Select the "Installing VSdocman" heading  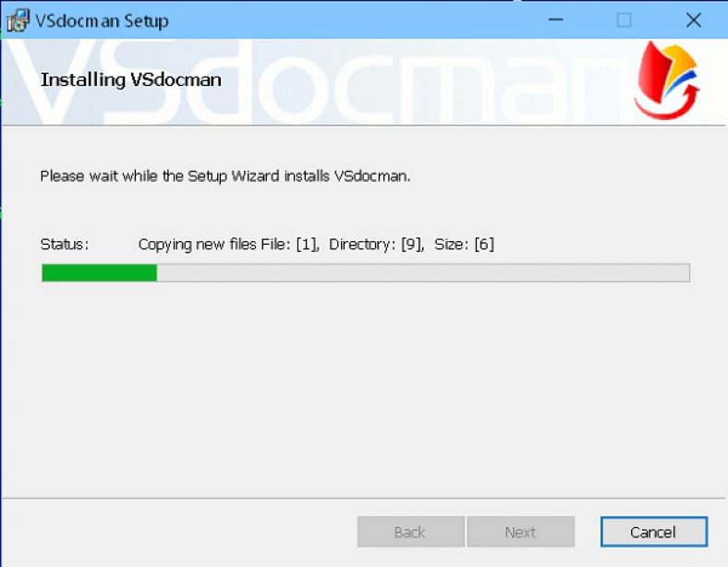point(131,79)
